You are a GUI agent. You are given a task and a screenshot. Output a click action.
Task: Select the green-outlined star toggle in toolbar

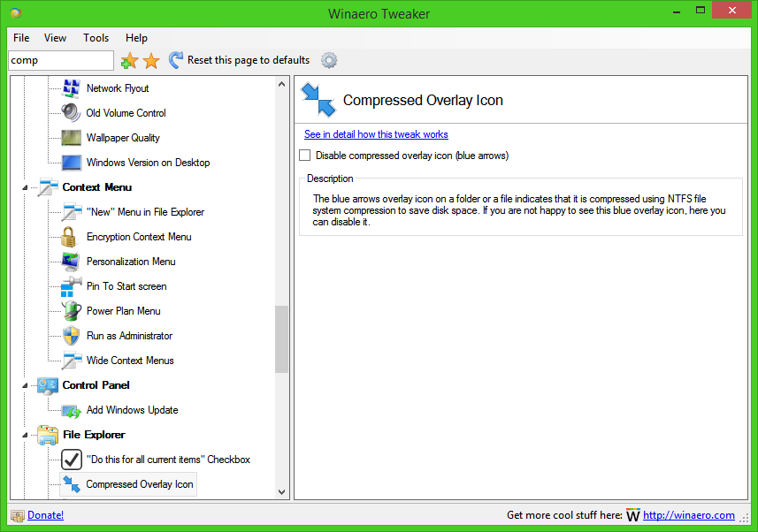[129, 60]
